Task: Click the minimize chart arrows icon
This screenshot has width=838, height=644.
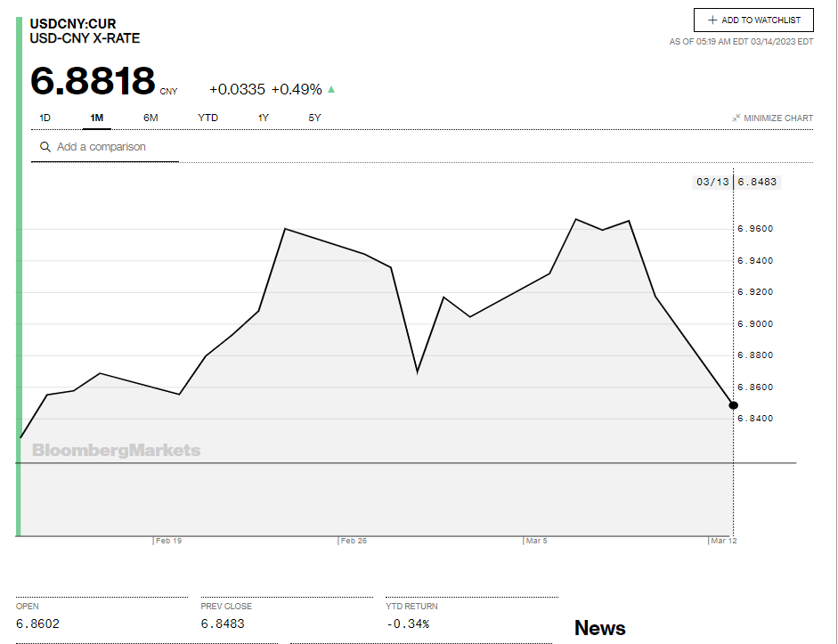Action: tap(736, 118)
